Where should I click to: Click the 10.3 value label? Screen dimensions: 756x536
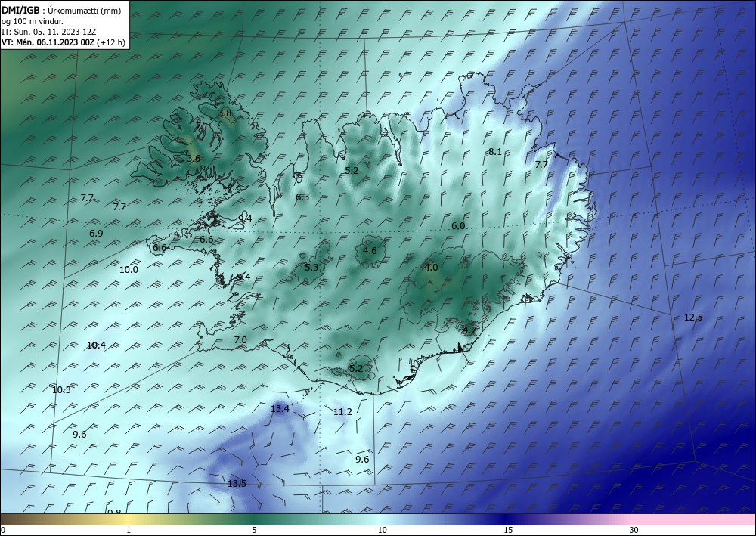61,390
